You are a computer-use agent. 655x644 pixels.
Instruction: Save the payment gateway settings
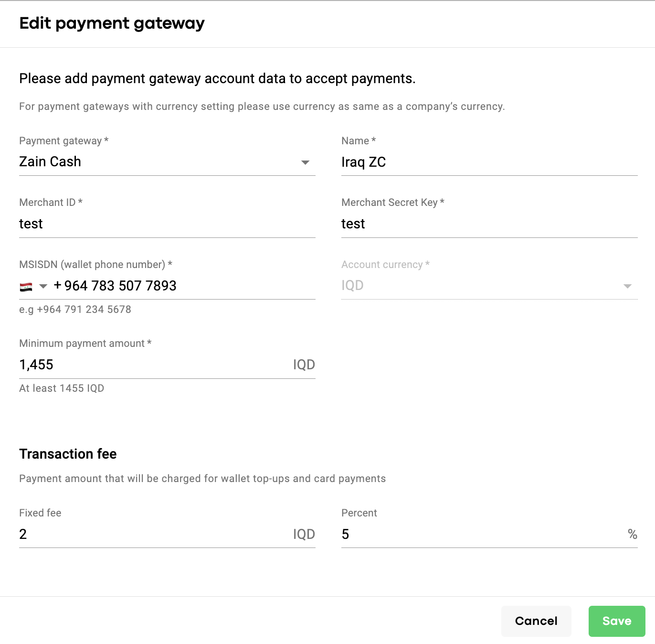click(616, 621)
